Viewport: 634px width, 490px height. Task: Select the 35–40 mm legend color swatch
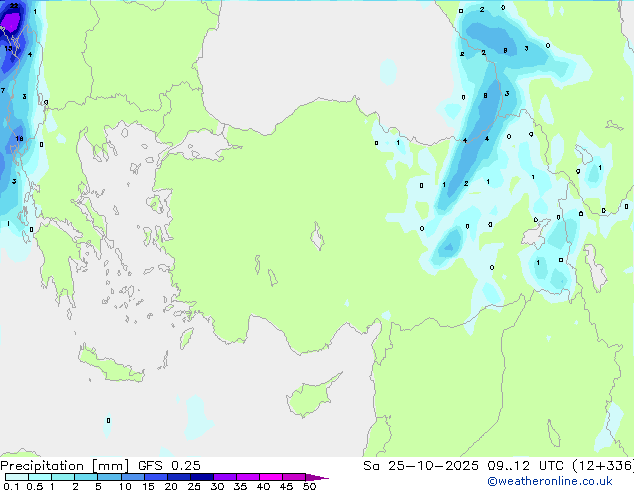(x=248, y=477)
